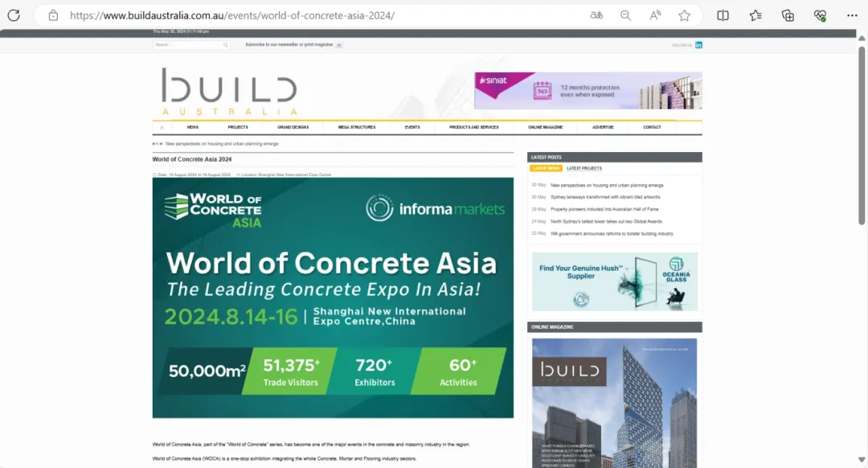Open WA government announces reforms post
Viewport: 868px width, 468px height.
612,234
